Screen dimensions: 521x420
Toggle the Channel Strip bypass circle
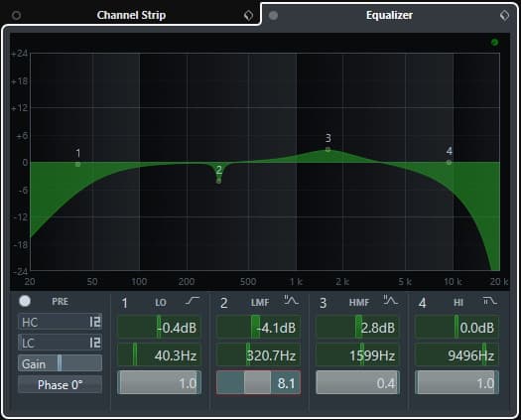[16, 15]
